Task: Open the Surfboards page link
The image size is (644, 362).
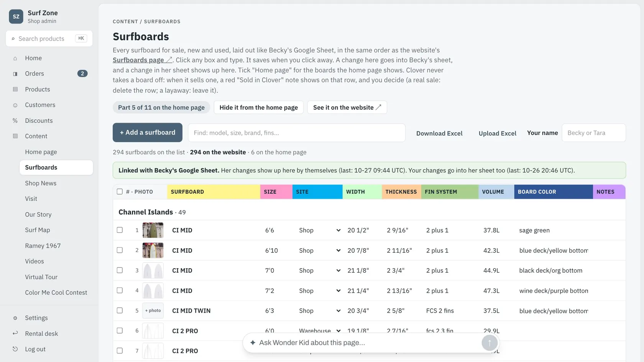Action: [142, 60]
